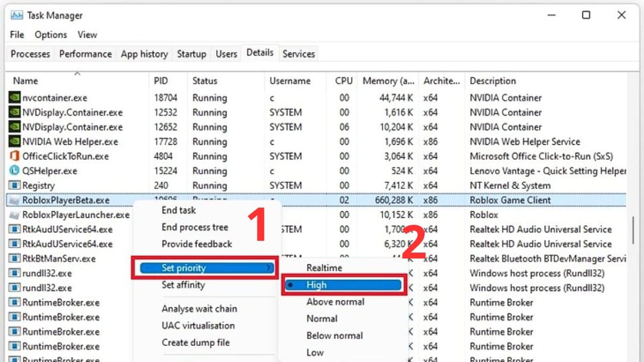Click the RobloxPlayerLauncher.exe icon

point(14,215)
